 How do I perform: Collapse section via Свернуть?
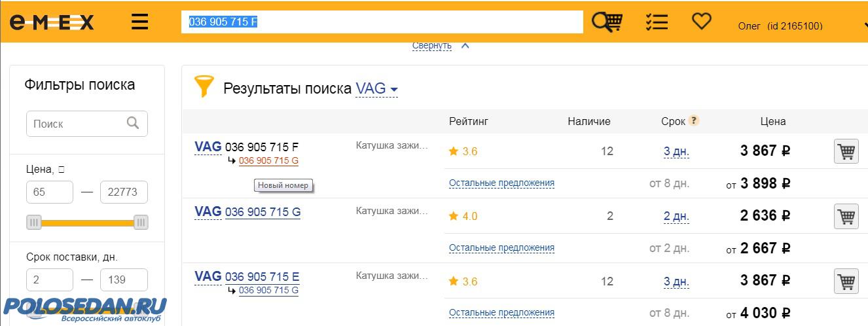click(432, 46)
